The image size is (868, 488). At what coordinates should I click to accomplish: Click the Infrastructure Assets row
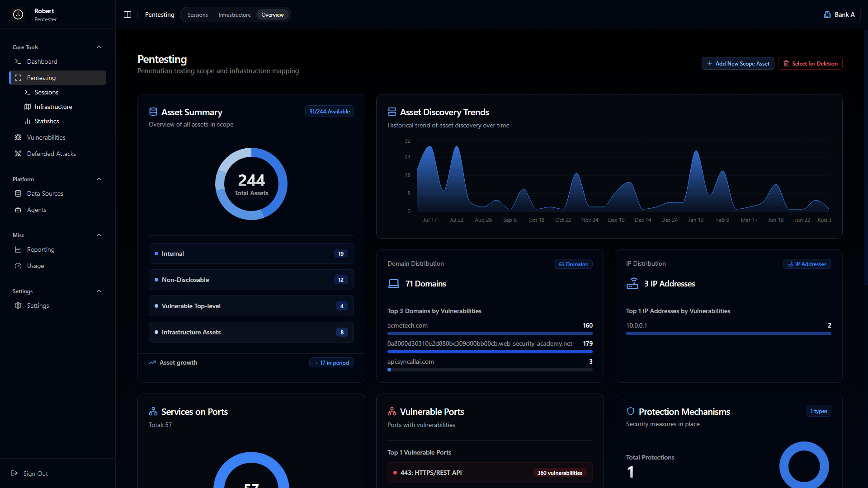[251, 332]
